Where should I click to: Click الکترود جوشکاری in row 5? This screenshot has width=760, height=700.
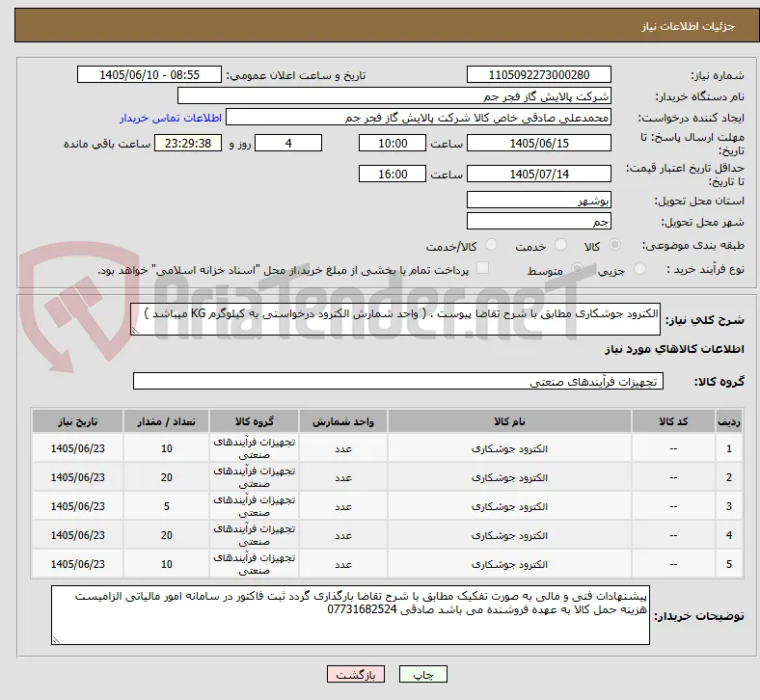pos(509,564)
